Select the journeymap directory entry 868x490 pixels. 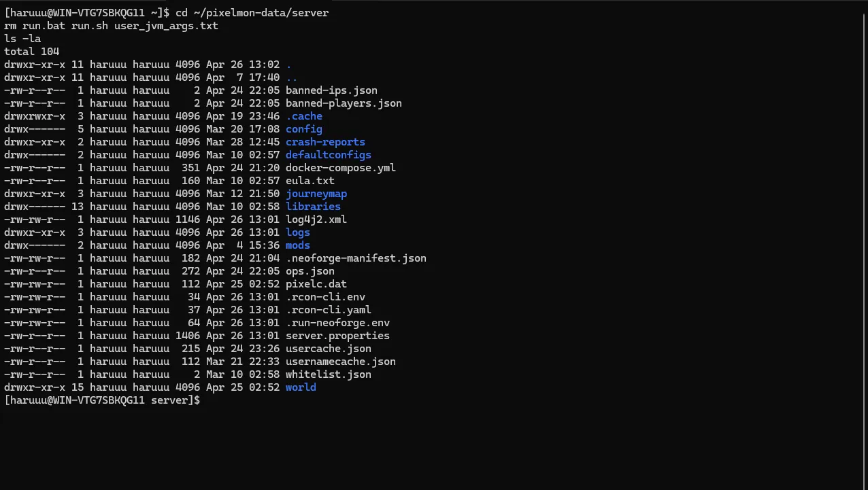click(x=316, y=194)
